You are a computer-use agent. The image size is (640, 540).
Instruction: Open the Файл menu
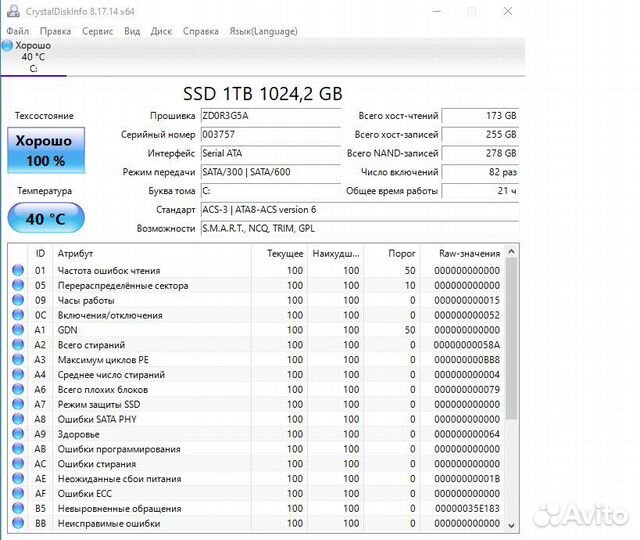pyautogui.click(x=17, y=31)
